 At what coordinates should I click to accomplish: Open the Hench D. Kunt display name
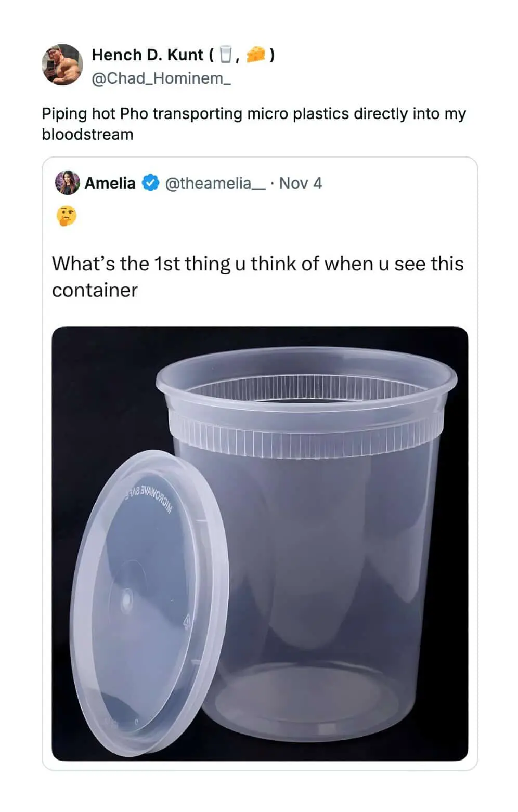pyautogui.click(x=147, y=55)
